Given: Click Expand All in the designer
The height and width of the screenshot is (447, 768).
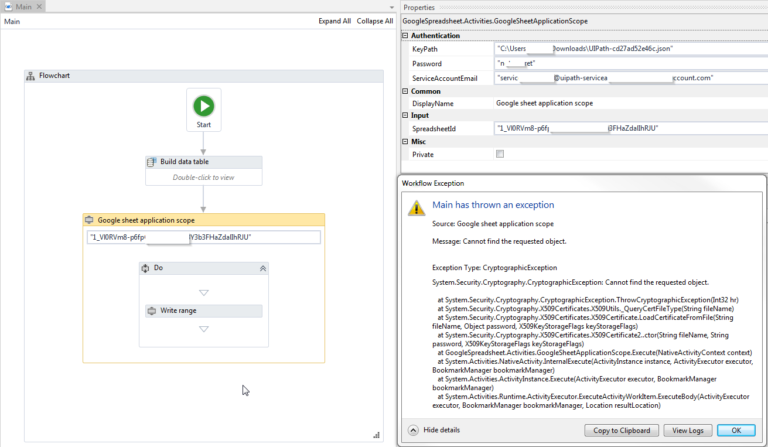Looking at the screenshot, I should point(334,20).
